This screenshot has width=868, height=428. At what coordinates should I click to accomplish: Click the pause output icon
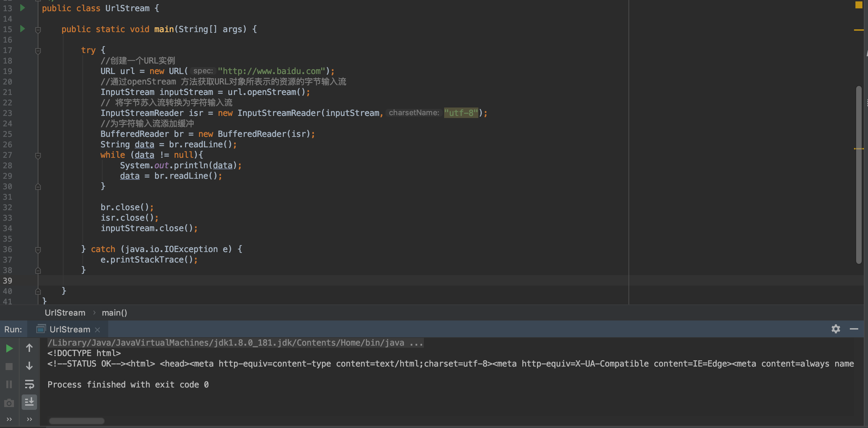[9, 384]
